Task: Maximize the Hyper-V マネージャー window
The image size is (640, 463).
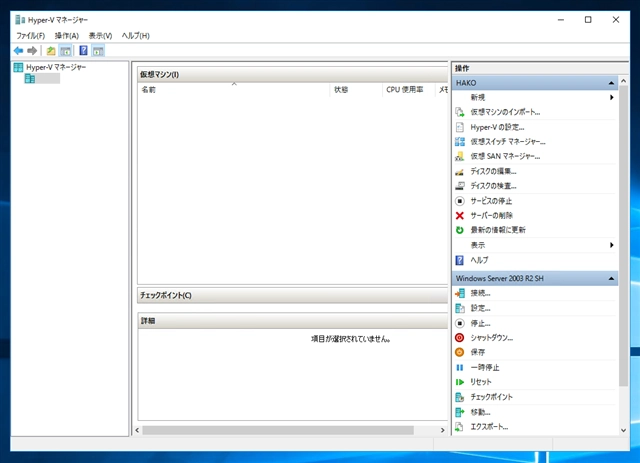Action: tap(588, 20)
